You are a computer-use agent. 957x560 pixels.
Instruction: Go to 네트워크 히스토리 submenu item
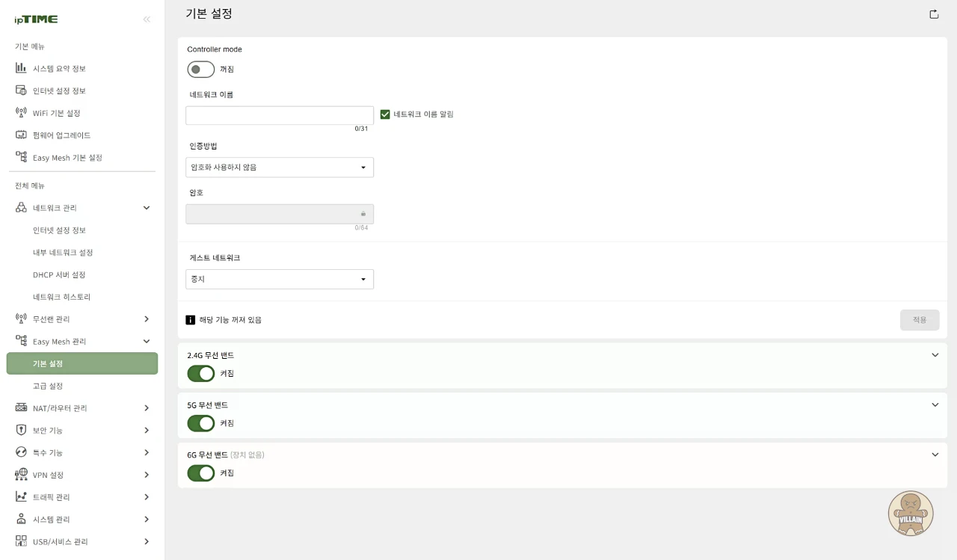point(61,297)
